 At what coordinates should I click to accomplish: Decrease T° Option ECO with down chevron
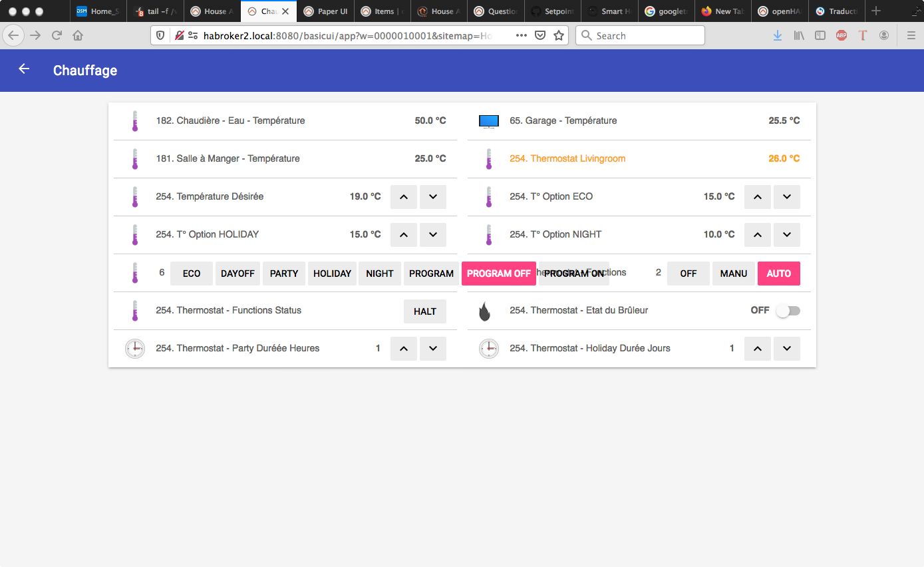787,197
